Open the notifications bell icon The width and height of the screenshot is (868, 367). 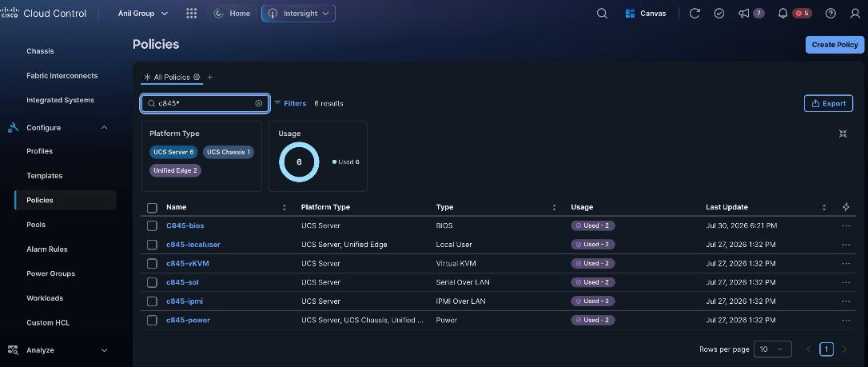pos(782,14)
